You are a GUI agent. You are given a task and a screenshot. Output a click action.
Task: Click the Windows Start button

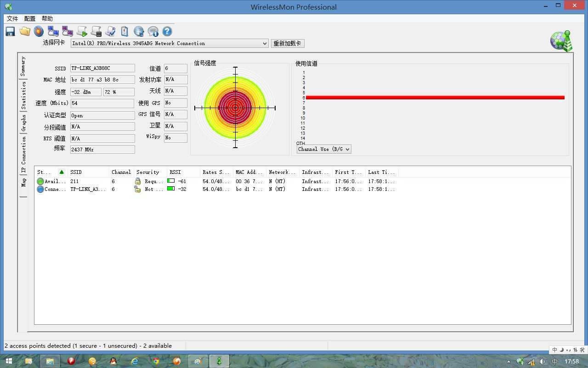pyautogui.click(x=8, y=362)
